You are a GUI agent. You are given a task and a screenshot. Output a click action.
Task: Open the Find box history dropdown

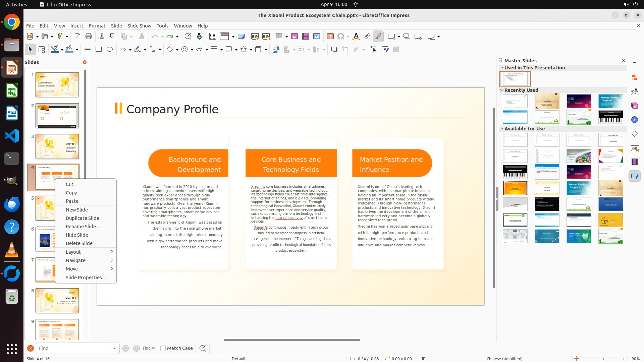click(x=113, y=348)
